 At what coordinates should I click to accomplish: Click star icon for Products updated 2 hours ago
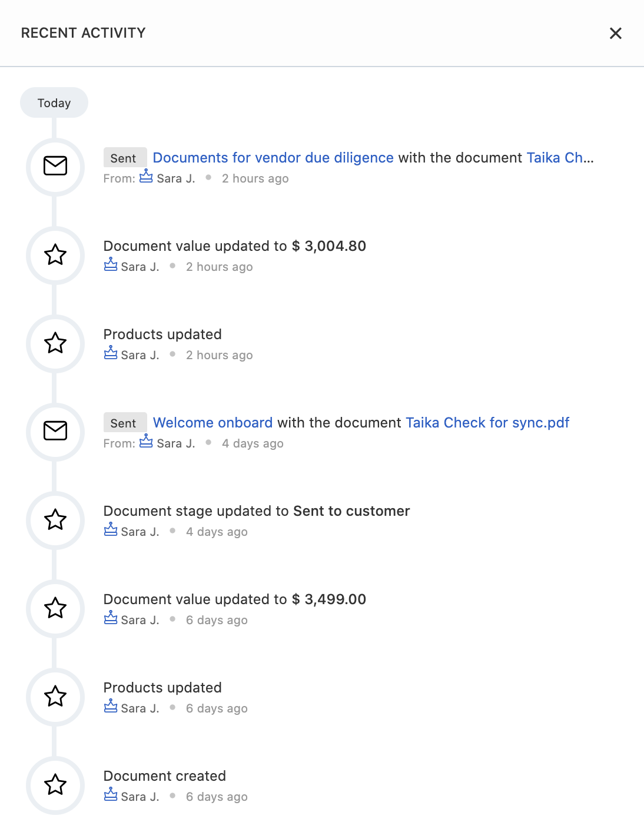55,343
